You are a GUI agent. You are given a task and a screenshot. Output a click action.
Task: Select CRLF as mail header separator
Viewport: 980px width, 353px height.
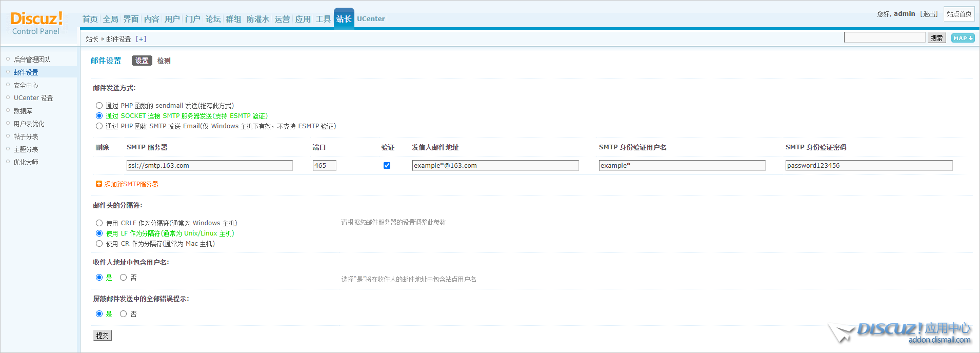point(99,223)
